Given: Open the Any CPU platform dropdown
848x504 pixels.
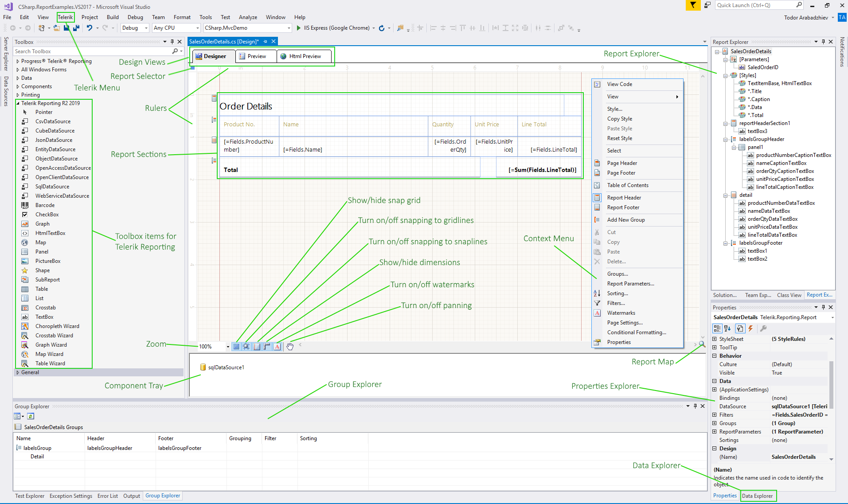Looking at the screenshot, I should coord(199,27).
